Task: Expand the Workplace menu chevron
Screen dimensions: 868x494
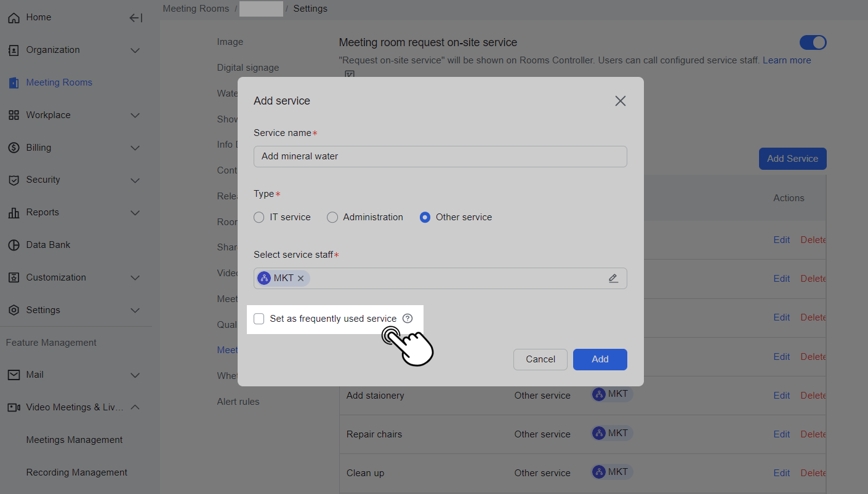Action: pos(135,115)
